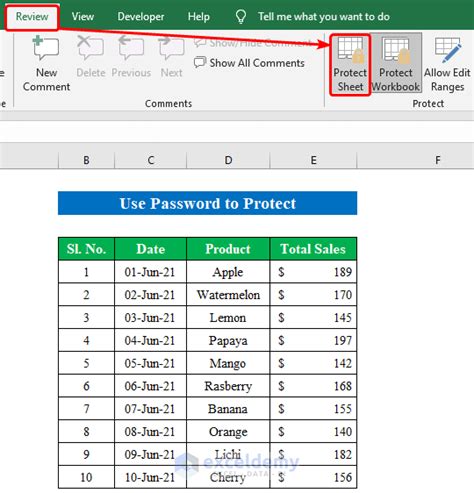Go to Next comment
Screen dimensions: 474x493
[x=171, y=57]
